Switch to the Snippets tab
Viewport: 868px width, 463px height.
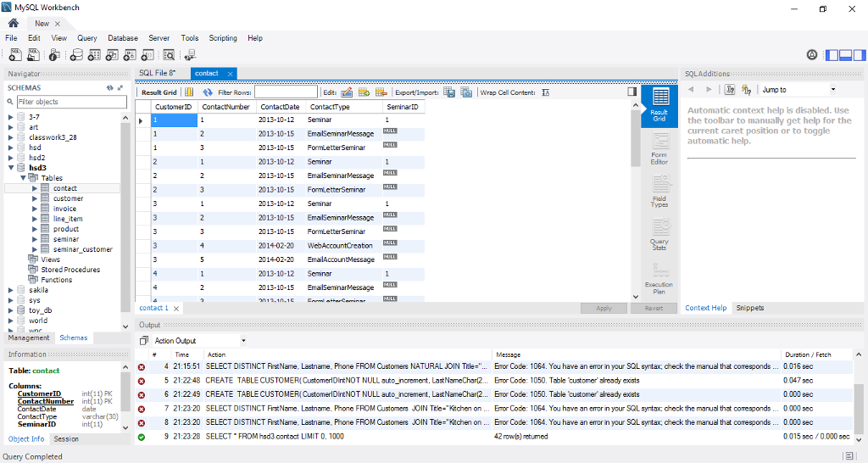tap(749, 308)
